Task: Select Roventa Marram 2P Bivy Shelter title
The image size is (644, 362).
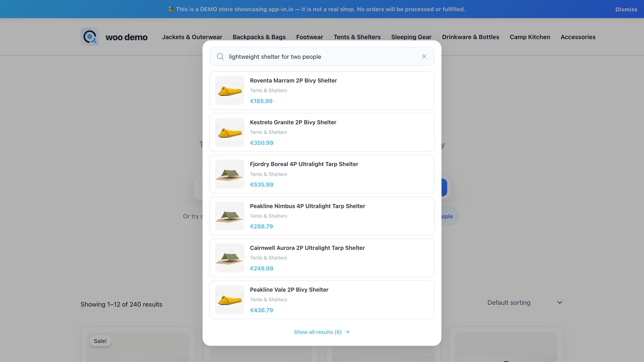Action: pos(293,80)
